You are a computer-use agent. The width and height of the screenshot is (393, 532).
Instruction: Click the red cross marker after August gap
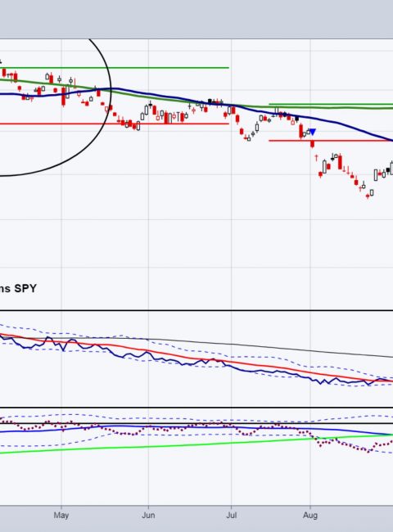point(316,158)
